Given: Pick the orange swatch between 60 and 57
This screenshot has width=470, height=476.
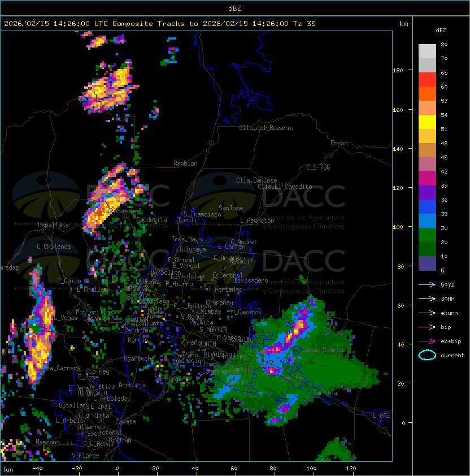Looking at the screenshot, I should pos(427,93).
